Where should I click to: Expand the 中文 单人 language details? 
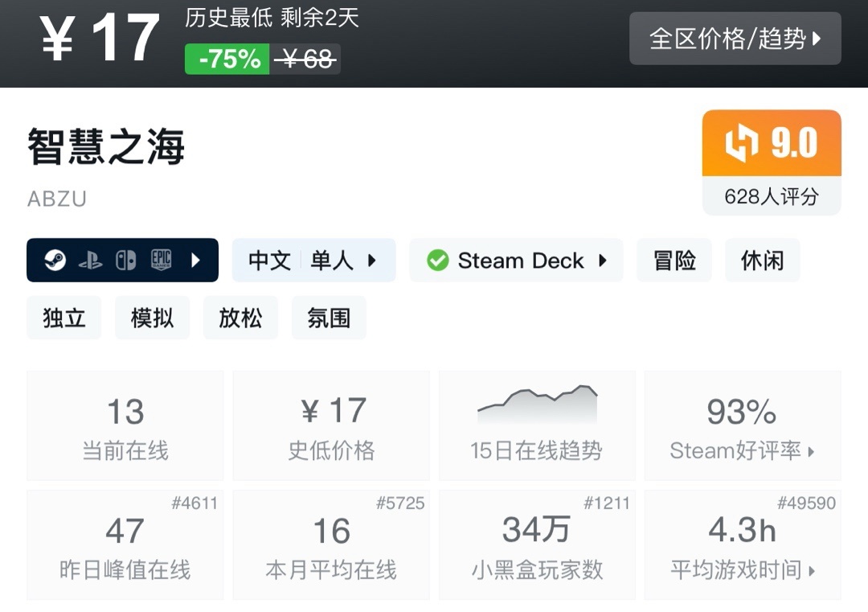313,261
